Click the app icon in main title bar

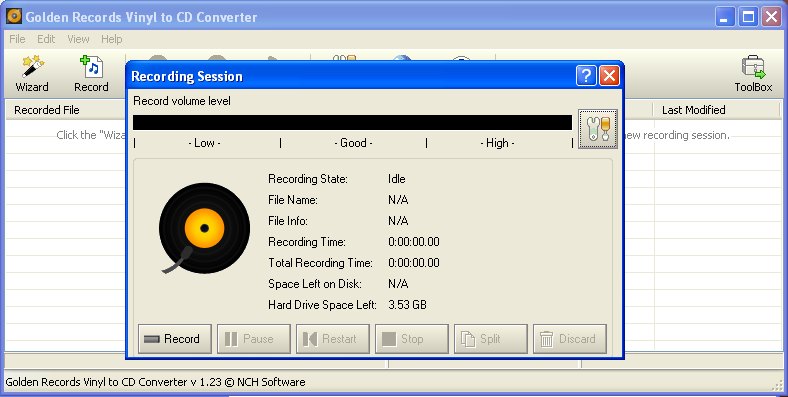tap(14, 17)
